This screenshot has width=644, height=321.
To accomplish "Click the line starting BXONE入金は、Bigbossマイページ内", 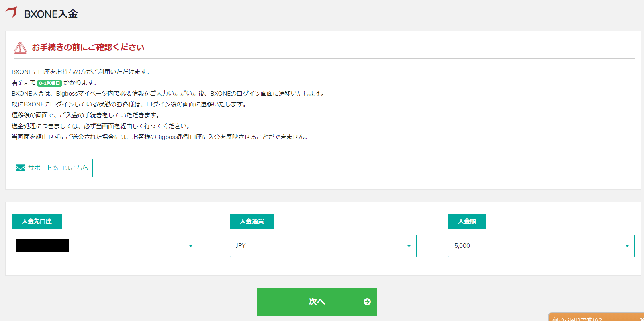I will (x=169, y=94).
